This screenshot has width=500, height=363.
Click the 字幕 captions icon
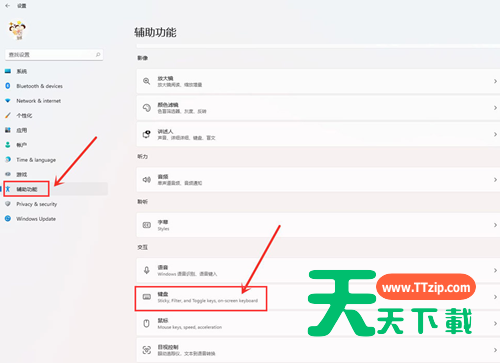pos(147,225)
